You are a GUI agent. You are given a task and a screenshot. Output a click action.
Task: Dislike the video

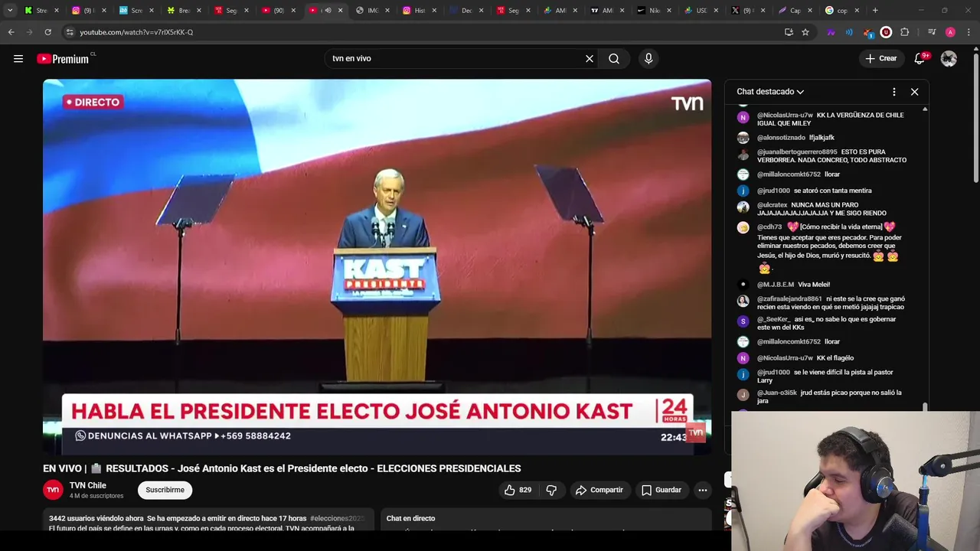[x=551, y=490]
